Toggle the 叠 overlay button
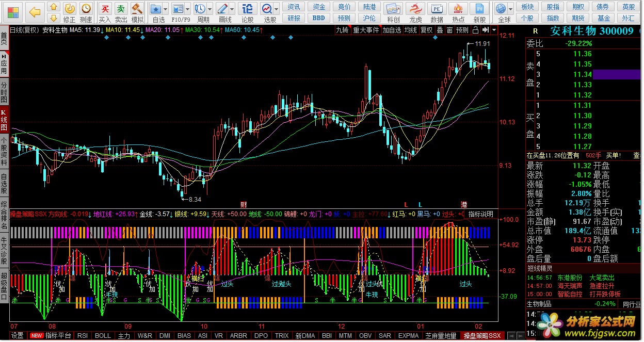The width and height of the screenshot is (644, 342). [x=440, y=30]
